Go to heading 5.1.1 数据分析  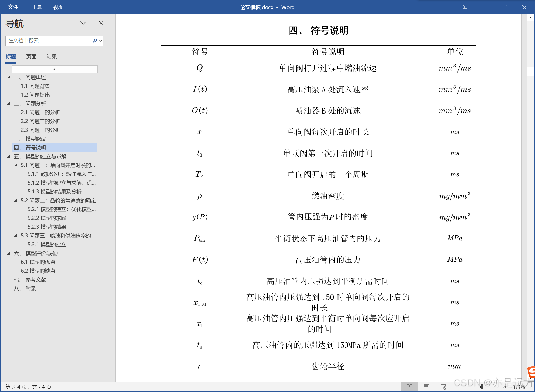(x=62, y=174)
